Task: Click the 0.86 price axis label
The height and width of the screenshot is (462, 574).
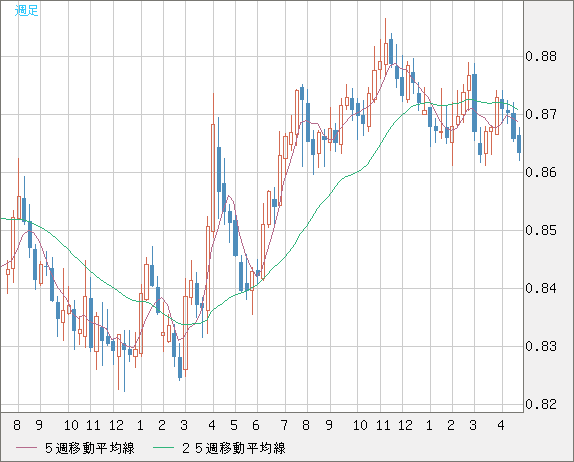Action: [541, 172]
